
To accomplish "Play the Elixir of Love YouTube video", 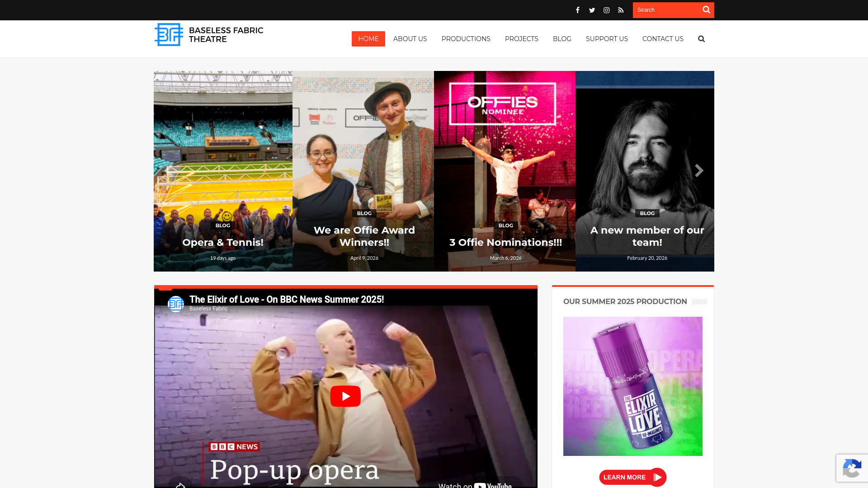I will point(345,396).
